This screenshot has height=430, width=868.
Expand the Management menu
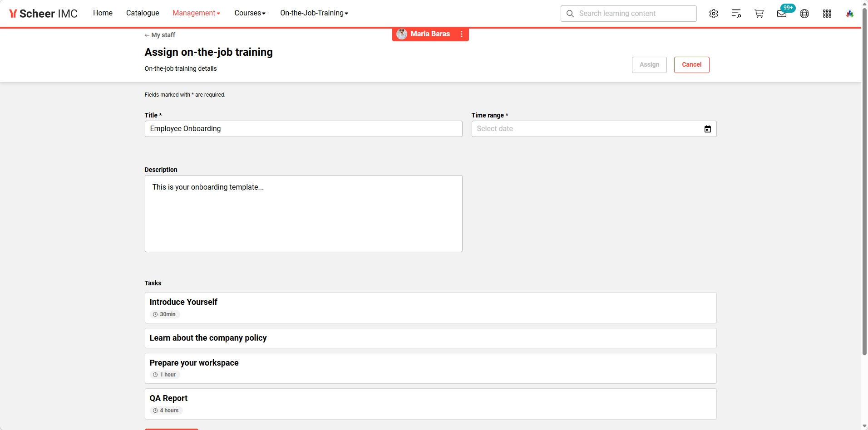(x=196, y=13)
